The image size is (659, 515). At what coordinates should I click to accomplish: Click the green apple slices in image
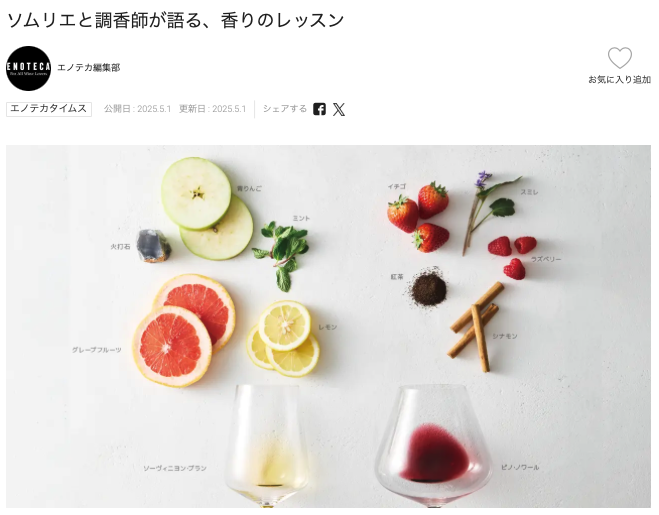(x=207, y=209)
